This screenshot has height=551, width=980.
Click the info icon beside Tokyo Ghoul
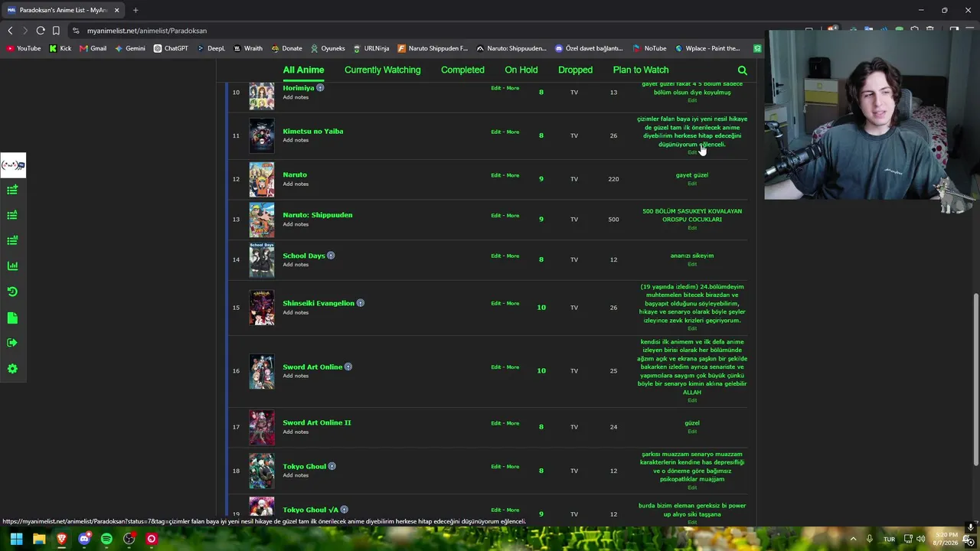[x=332, y=466]
